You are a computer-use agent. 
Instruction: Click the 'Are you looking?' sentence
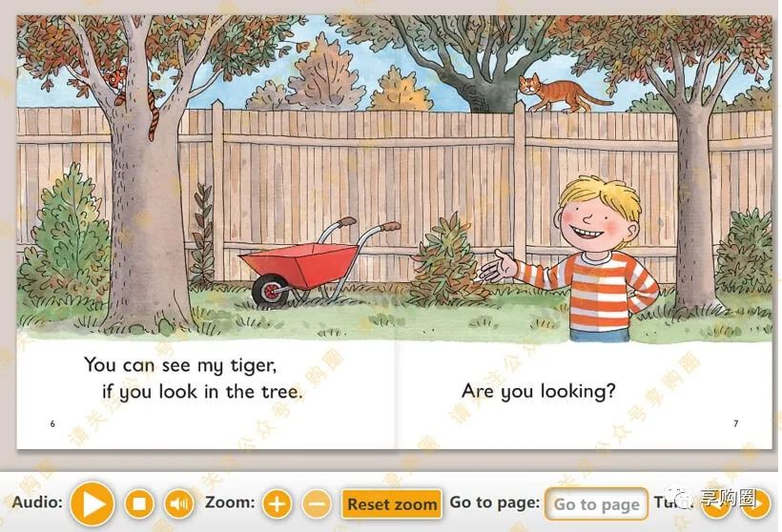point(539,391)
